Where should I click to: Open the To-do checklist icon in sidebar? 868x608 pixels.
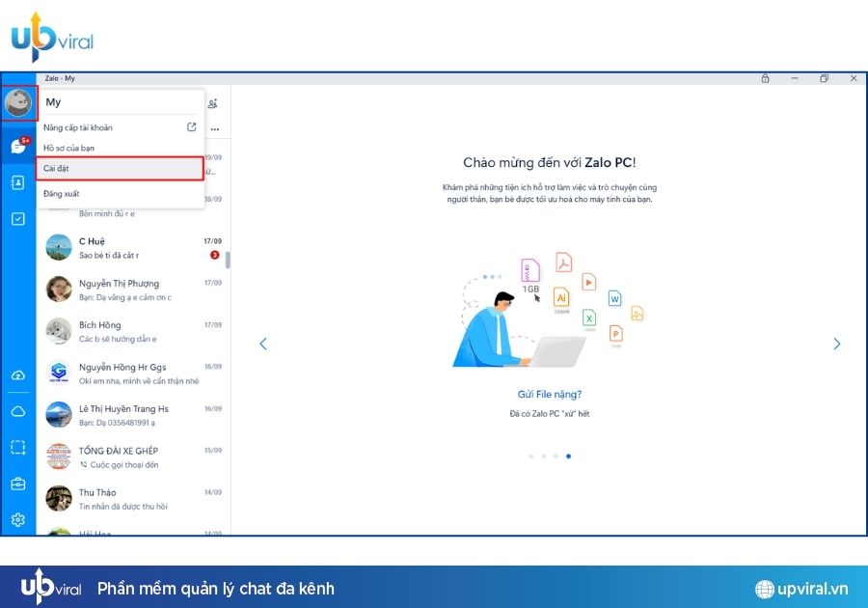coord(18,219)
